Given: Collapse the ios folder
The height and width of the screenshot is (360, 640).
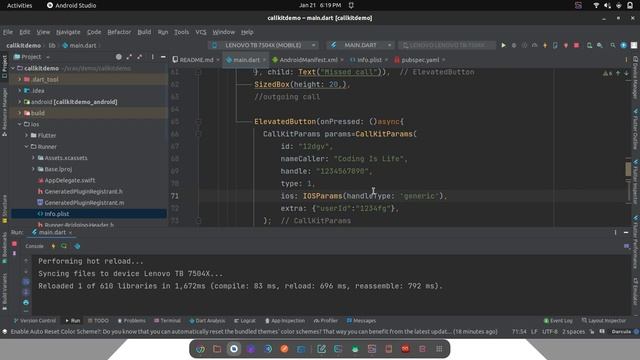Looking at the screenshot, I should (x=20, y=124).
